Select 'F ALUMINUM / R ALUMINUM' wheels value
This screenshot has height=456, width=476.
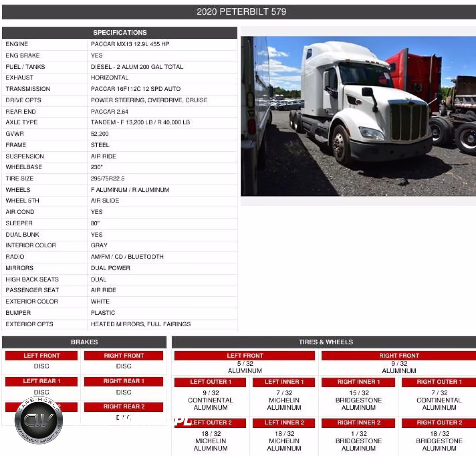(130, 190)
